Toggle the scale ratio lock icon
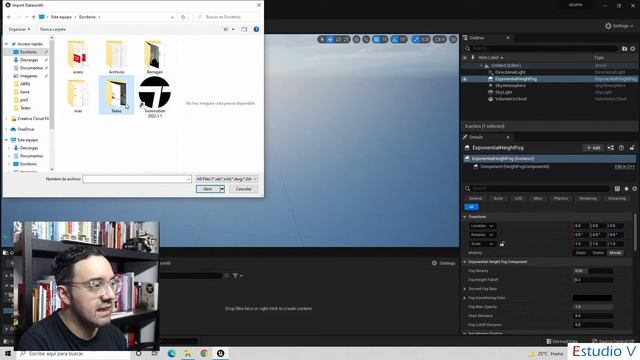 coord(502,244)
